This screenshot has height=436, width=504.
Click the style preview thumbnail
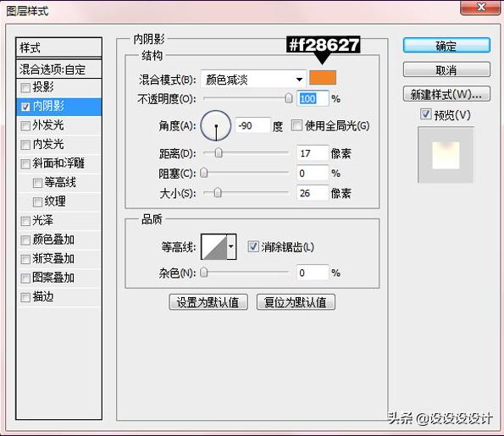coord(446,155)
